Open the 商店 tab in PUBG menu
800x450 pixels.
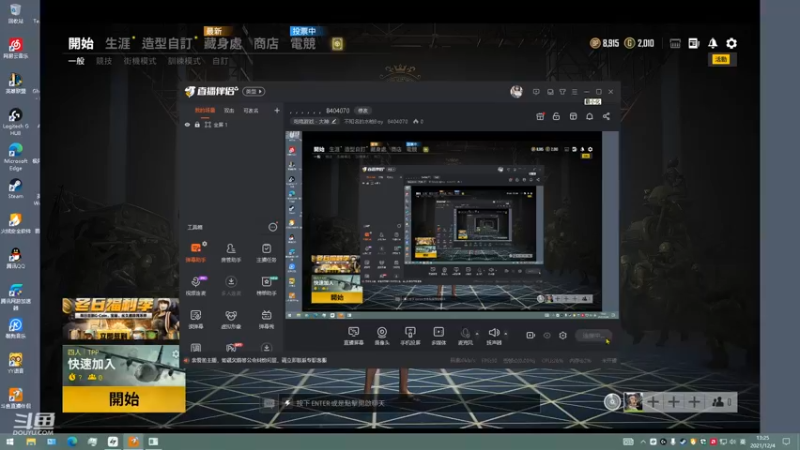pyautogui.click(x=266, y=43)
